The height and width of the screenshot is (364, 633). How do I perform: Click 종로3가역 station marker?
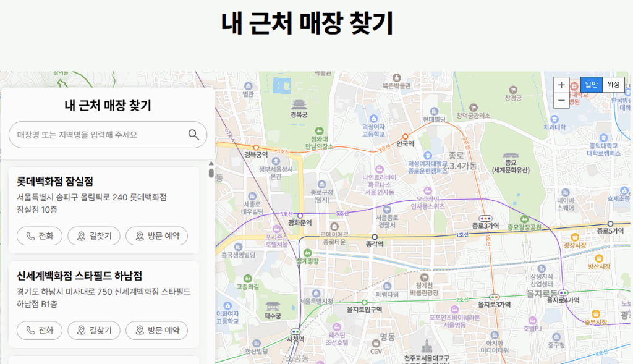point(486,218)
